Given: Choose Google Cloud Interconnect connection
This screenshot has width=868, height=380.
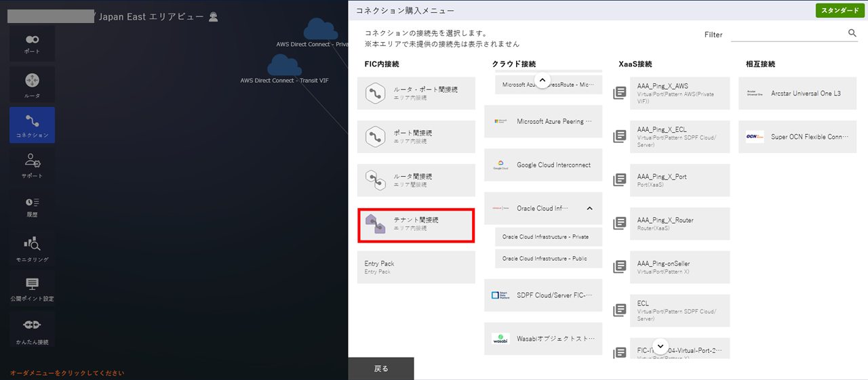Looking at the screenshot, I should (x=543, y=165).
